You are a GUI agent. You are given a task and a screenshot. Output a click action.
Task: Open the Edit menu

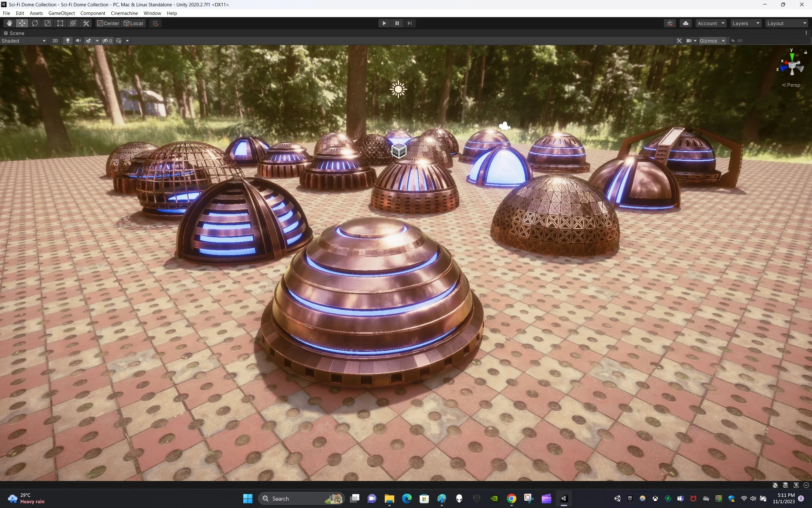(20, 13)
